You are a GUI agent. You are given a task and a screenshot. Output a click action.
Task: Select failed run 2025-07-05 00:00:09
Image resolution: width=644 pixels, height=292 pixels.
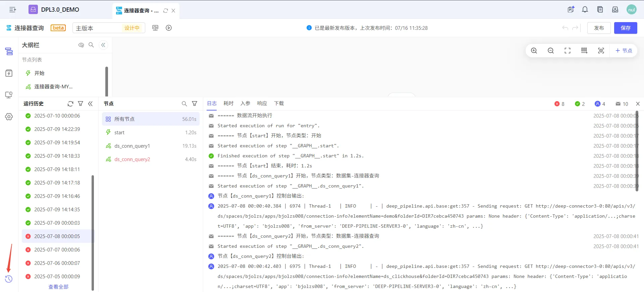coord(57,276)
